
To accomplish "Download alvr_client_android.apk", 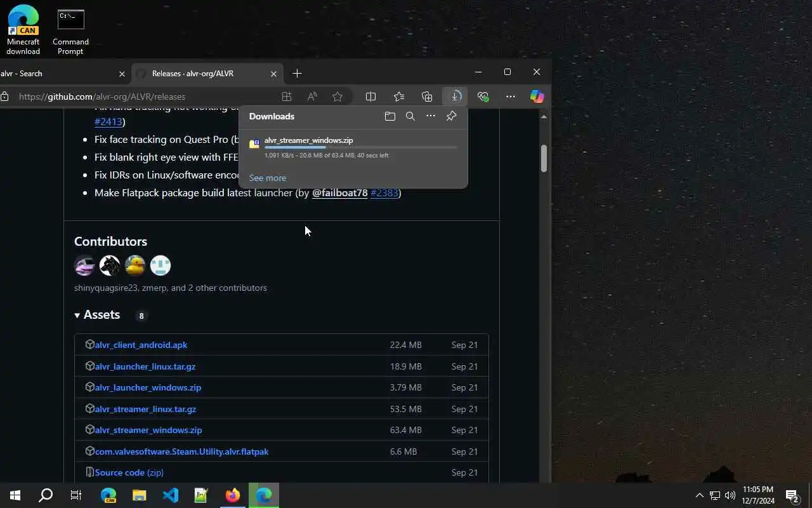I will tap(141, 345).
